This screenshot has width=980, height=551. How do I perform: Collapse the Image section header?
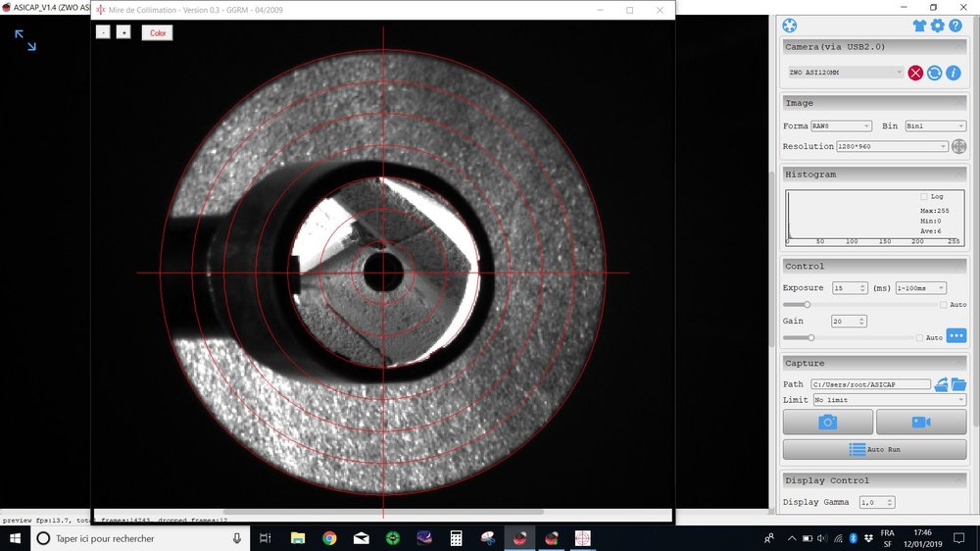(x=874, y=103)
